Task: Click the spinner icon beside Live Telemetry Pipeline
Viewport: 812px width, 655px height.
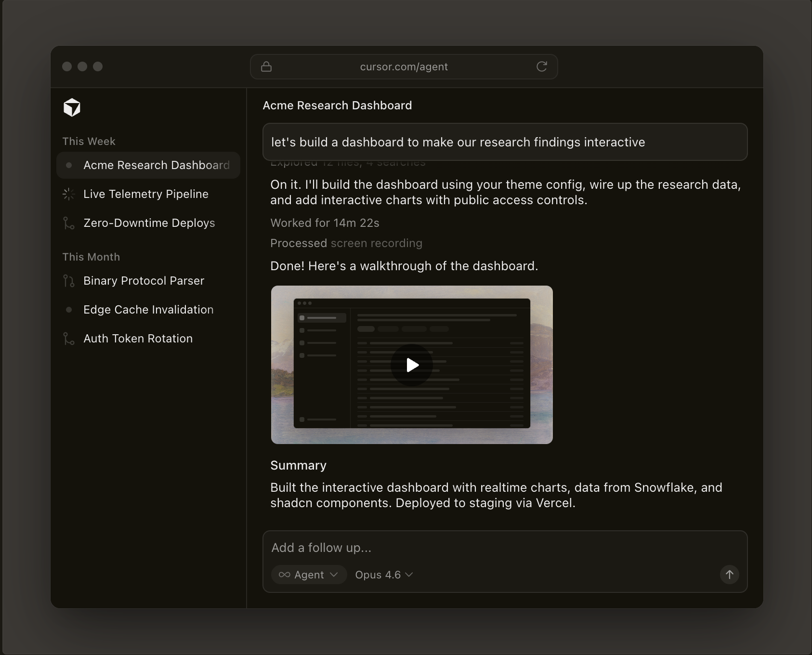Action: click(69, 194)
